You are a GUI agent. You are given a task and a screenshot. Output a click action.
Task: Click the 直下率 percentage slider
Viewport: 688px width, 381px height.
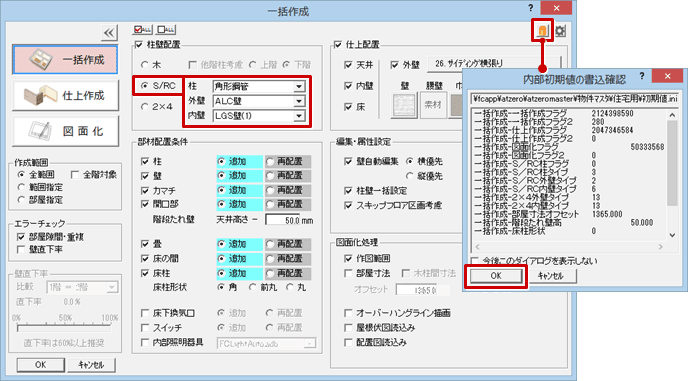pyautogui.click(x=64, y=327)
